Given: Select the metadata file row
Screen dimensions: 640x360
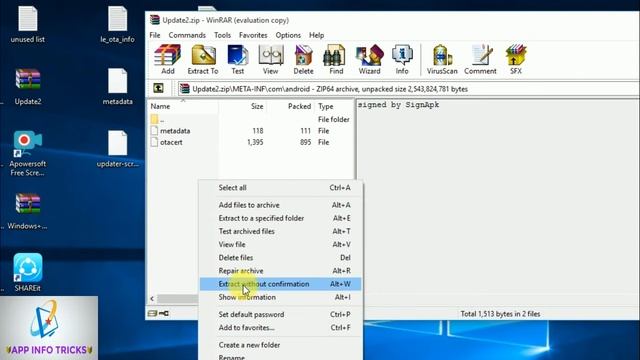Looking at the screenshot, I should (x=251, y=131).
